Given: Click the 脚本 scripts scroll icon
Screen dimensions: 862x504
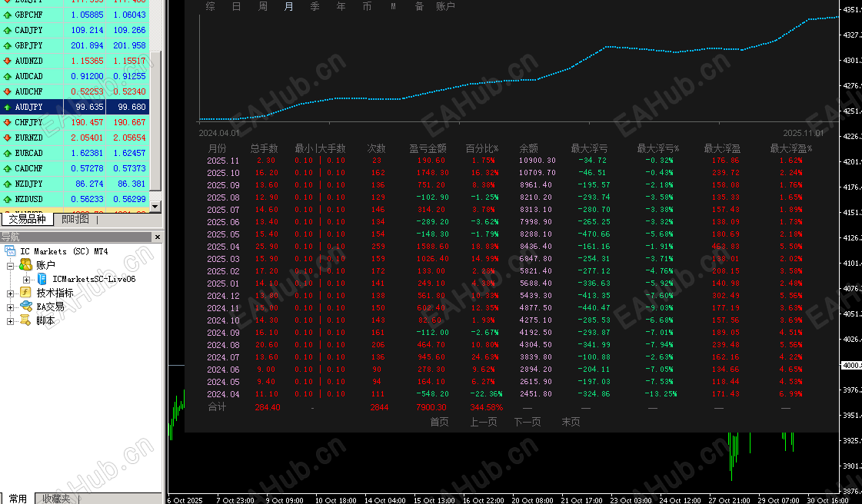Looking at the screenshot, I should [25, 320].
